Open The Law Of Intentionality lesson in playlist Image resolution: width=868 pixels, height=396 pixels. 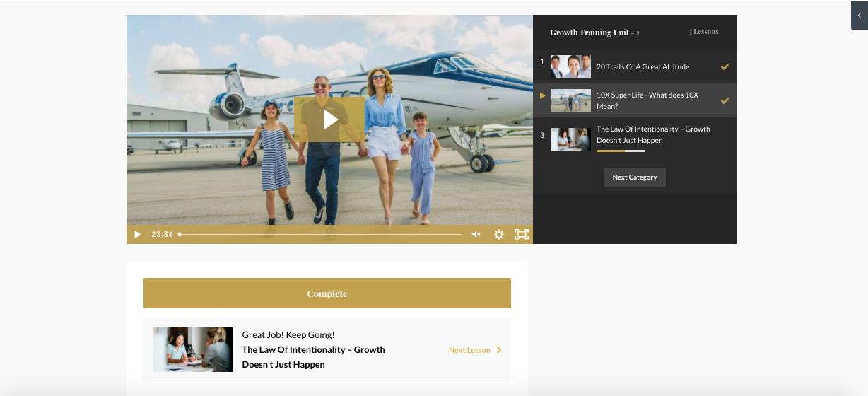tap(635, 138)
